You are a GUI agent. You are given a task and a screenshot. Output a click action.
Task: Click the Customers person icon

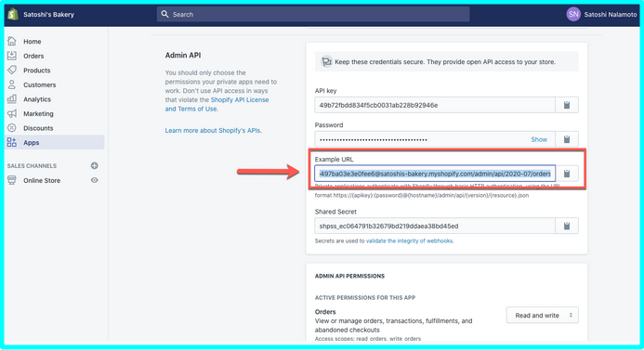(12, 84)
